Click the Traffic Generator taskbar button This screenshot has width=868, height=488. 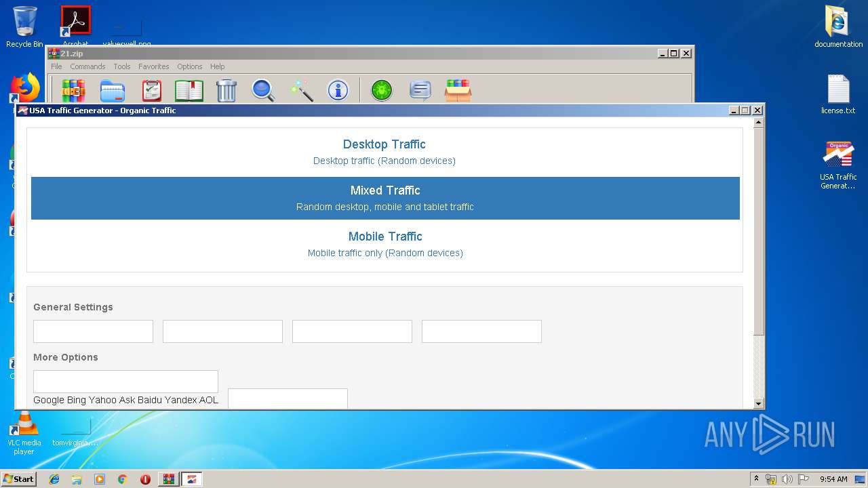pyautogui.click(x=192, y=479)
